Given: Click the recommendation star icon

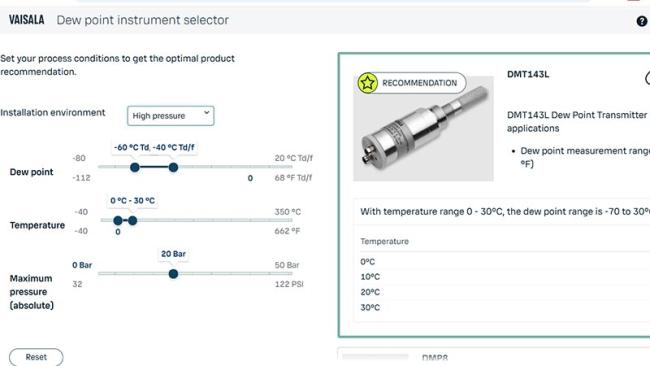Looking at the screenshot, I should (367, 82).
